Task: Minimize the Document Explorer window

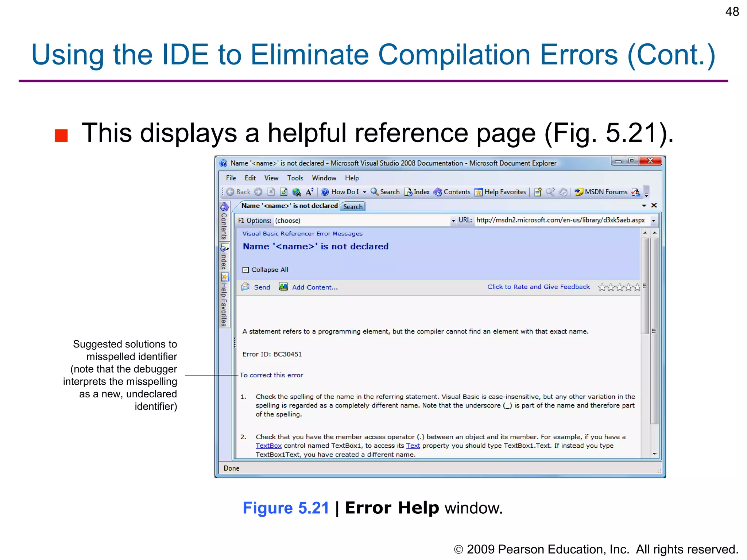Action: 618,161
